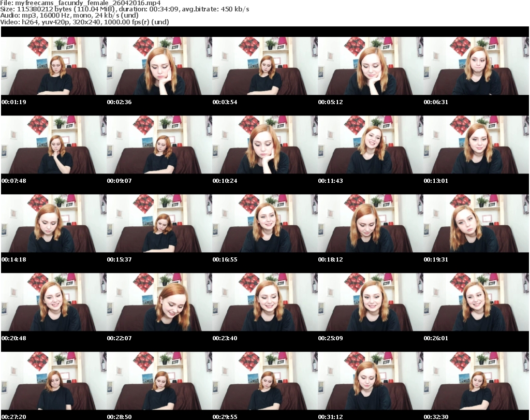Select the thumbnail at 00:32:30

point(476,381)
